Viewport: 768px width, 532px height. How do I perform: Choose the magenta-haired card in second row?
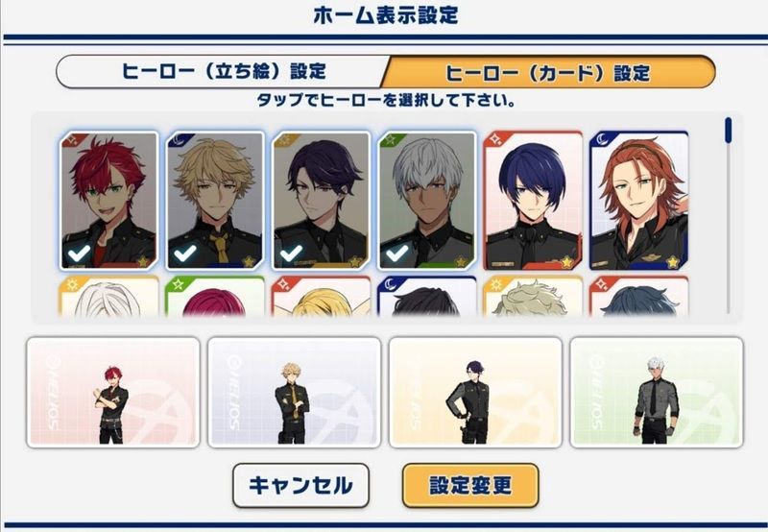(x=214, y=296)
